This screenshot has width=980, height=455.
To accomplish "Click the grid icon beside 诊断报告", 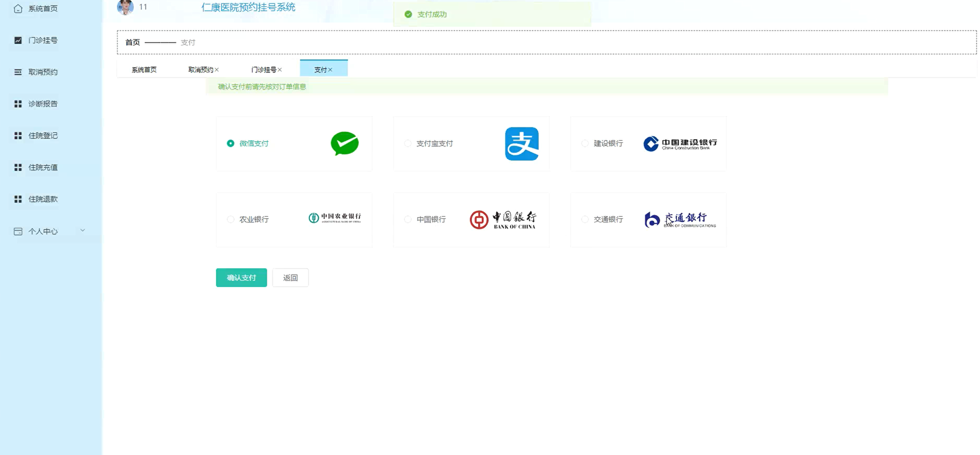I will (x=18, y=104).
